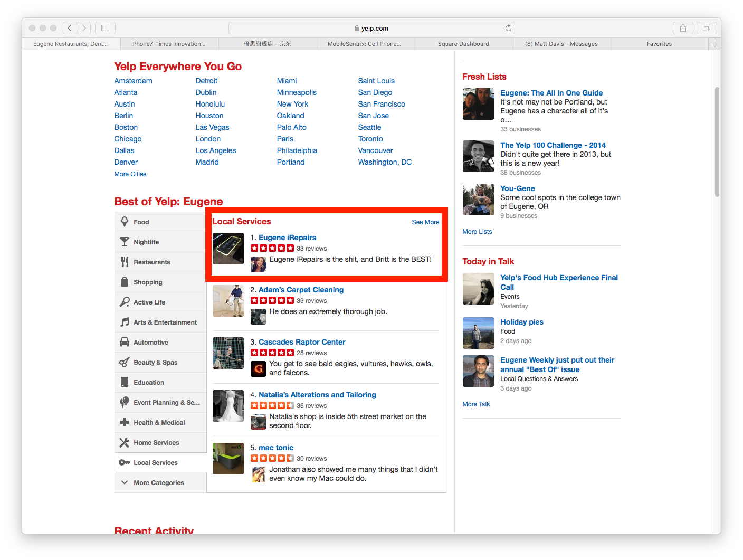Toggle the Safari sidebar button
743x560 pixels.
(105, 28)
